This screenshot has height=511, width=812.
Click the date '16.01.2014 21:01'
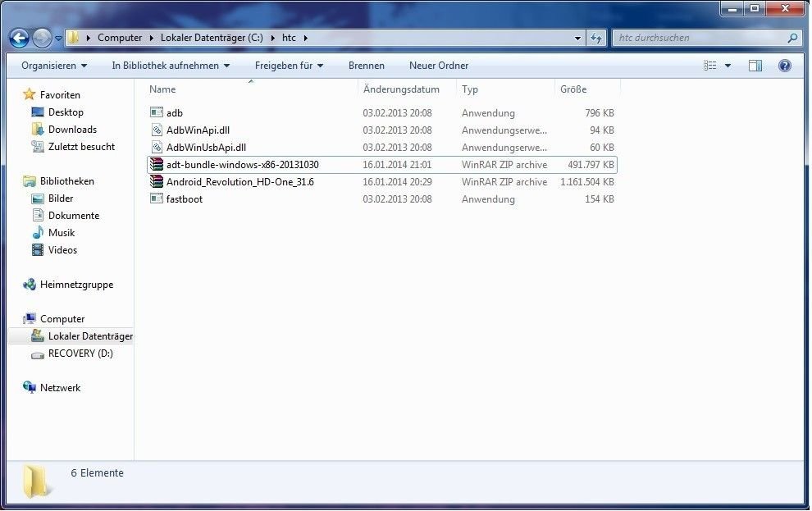397,165
